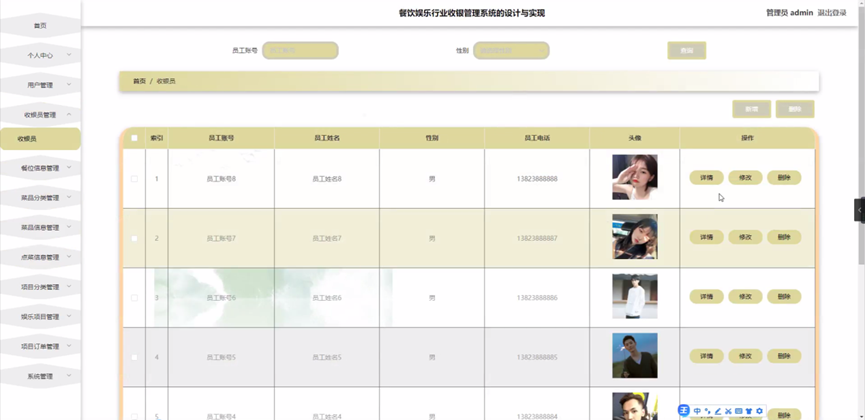
Task: Check the checkbox for row 员工账号8
Action: (x=134, y=179)
